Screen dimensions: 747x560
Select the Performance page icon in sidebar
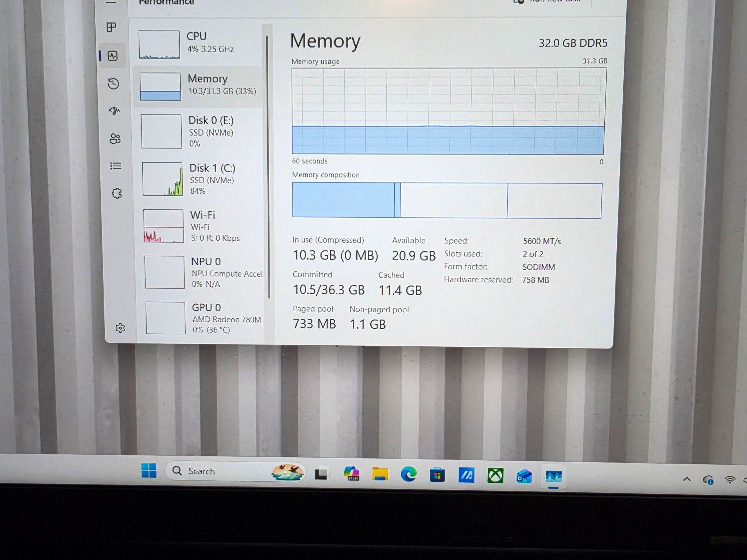[x=113, y=56]
